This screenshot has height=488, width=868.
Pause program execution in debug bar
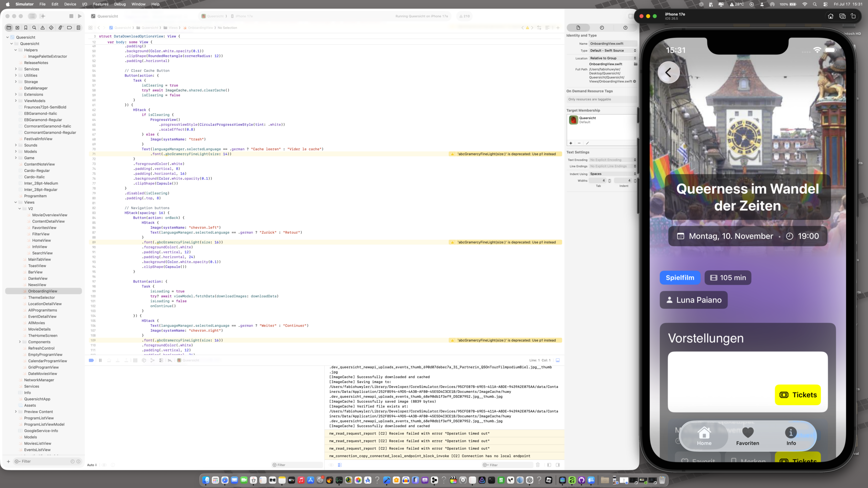point(100,360)
